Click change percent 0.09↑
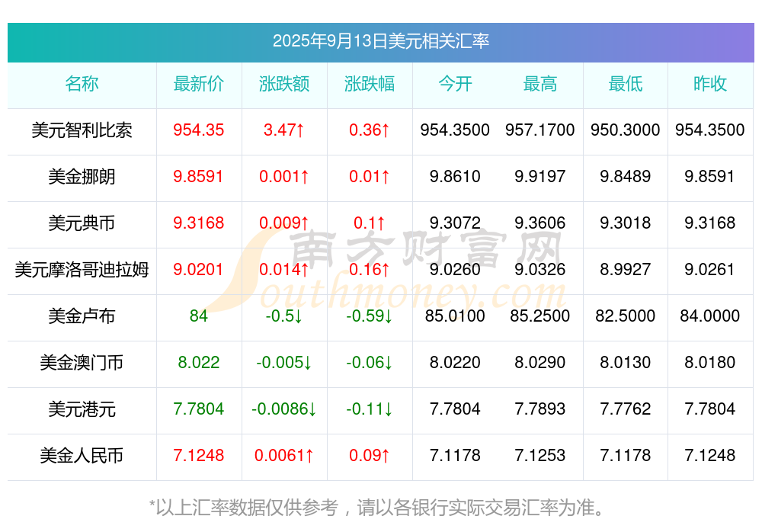 pyautogui.click(x=370, y=456)
